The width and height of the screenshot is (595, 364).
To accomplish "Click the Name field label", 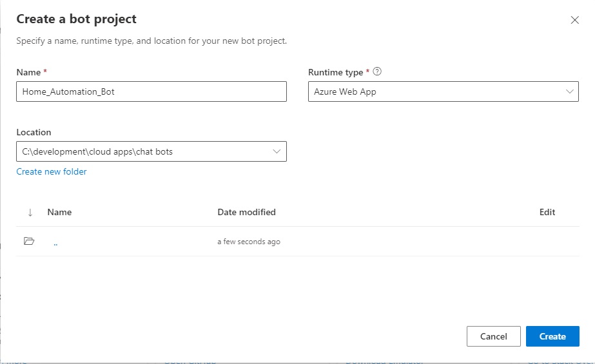I will point(28,72).
